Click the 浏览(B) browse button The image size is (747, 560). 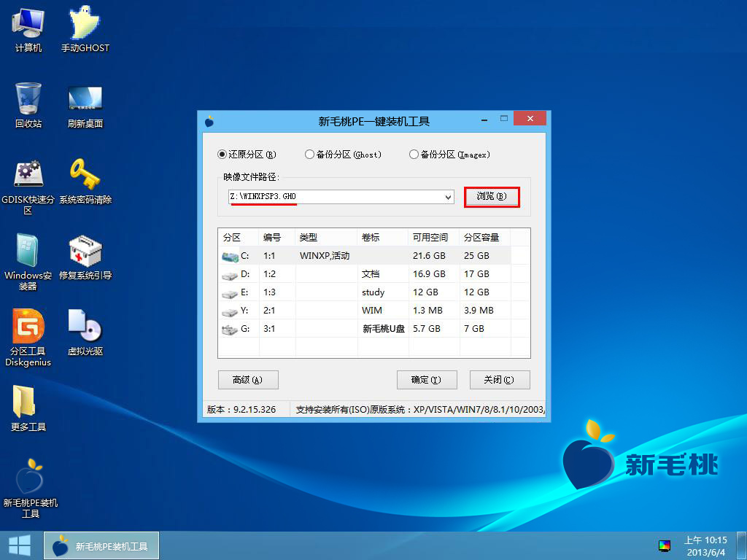click(x=492, y=196)
